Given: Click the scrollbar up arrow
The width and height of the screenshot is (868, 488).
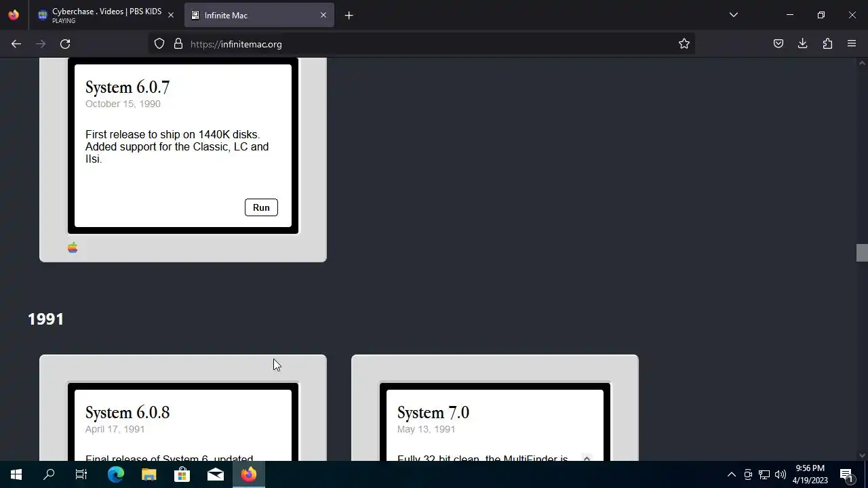Looking at the screenshot, I should click(x=862, y=63).
